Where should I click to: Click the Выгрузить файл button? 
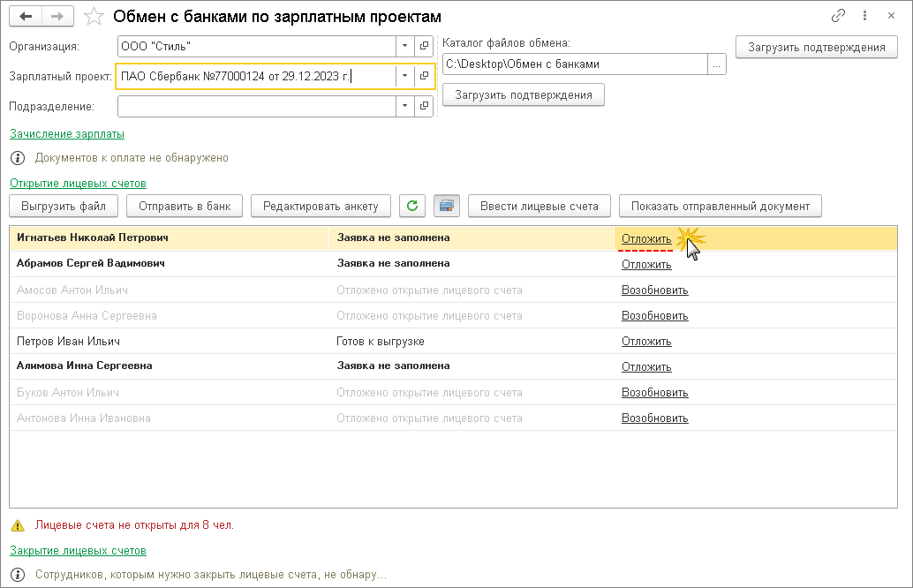click(x=64, y=206)
